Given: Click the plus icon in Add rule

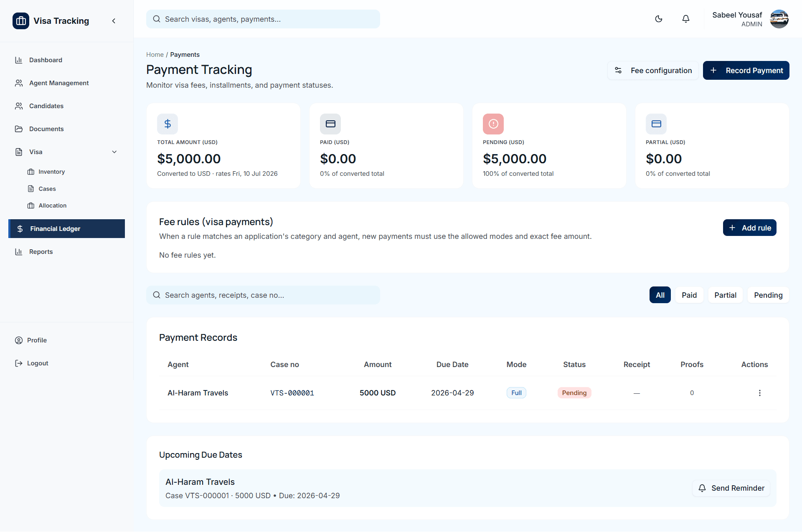Looking at the screenshot, I should (x=732, y=228).
